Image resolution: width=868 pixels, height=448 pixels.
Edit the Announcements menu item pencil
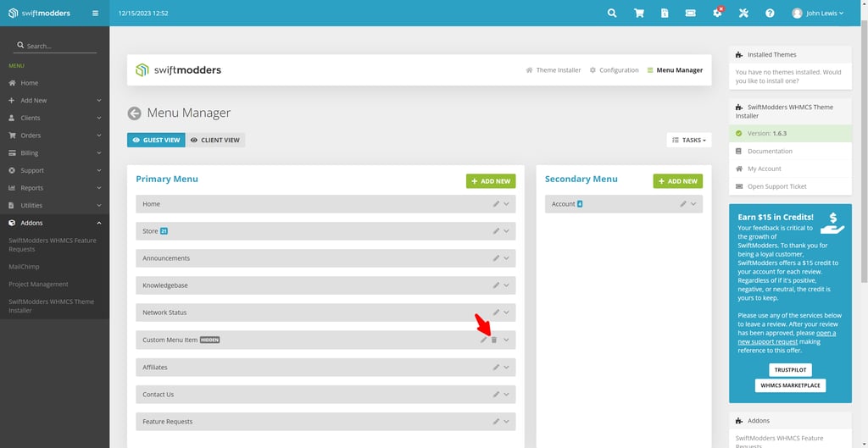(496, 258)
